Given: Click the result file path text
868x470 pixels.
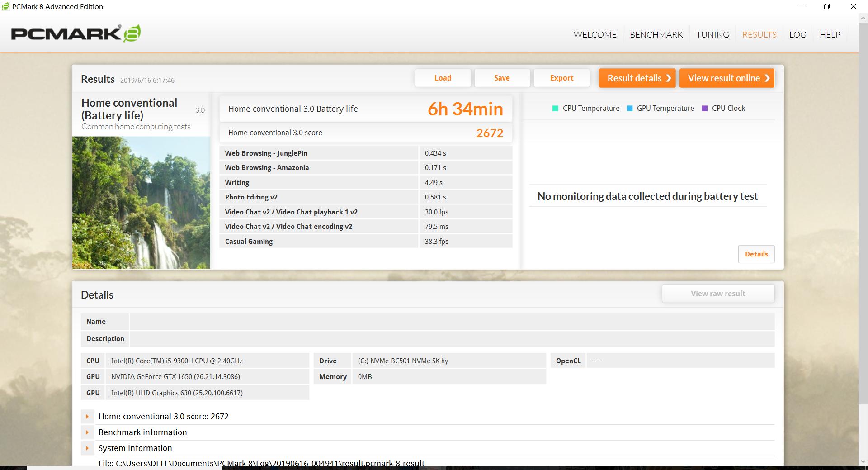Looking at the screenshot, I should (261, 463).
